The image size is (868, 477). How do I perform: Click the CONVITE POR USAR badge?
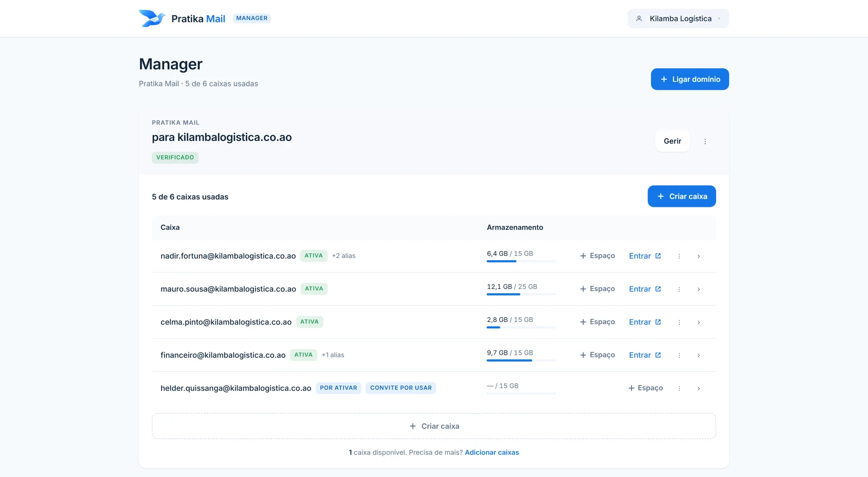click(x=400, y=388)
